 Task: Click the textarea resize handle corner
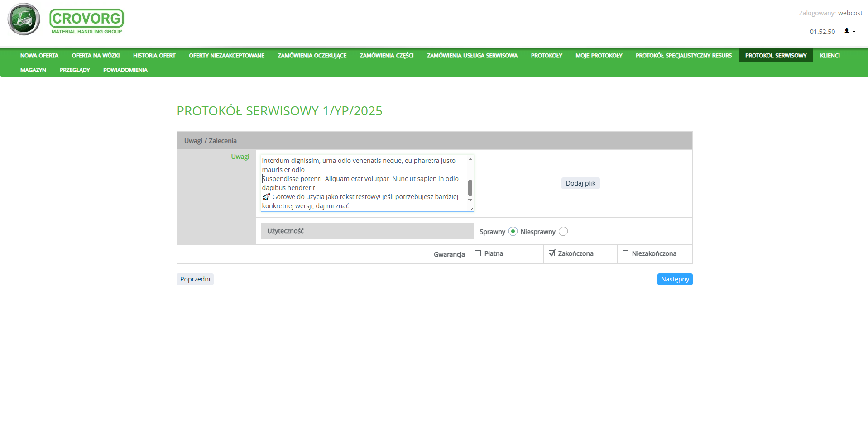pyautogui.click(x=471, y=209)
